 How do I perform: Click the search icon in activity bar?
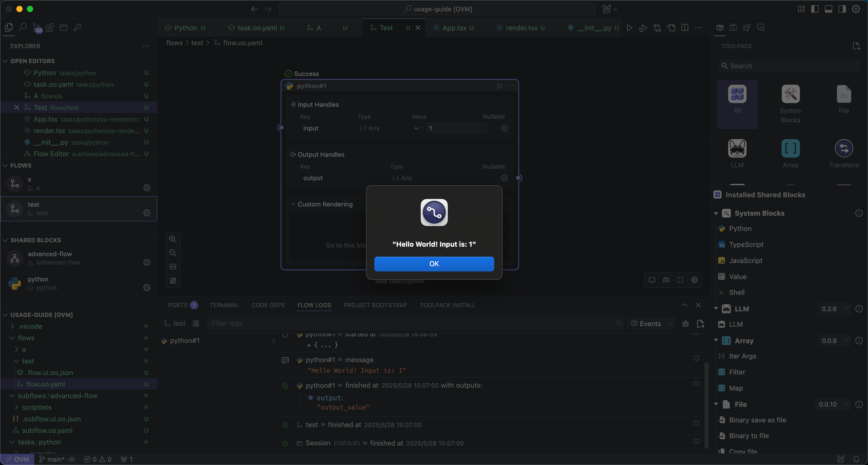tap(23, 27)
